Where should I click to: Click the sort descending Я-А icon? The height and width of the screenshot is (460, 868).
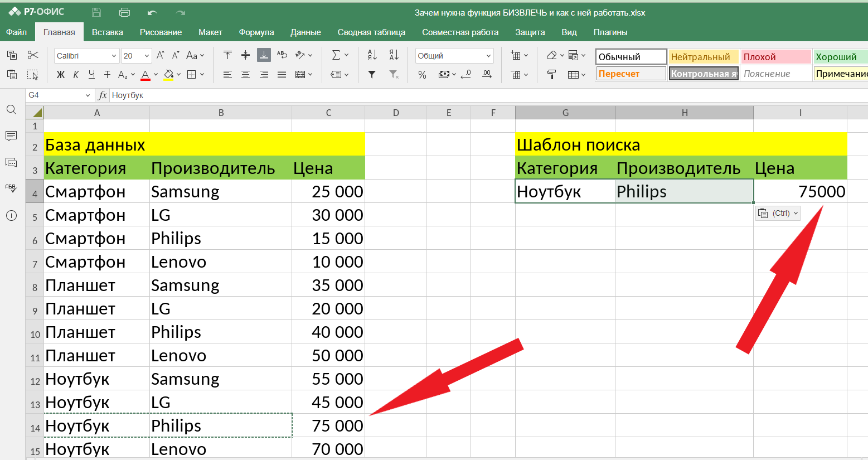[x=394, y=55]
